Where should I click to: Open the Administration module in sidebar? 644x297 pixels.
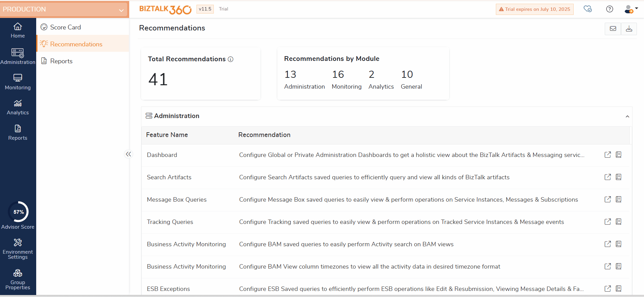[x=18, y=56]
